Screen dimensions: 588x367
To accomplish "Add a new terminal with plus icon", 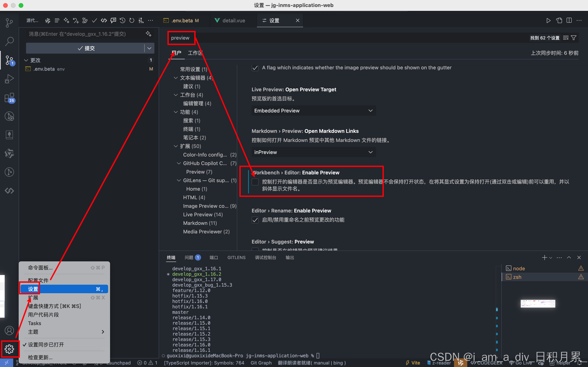I will click(x=544, y=257).
